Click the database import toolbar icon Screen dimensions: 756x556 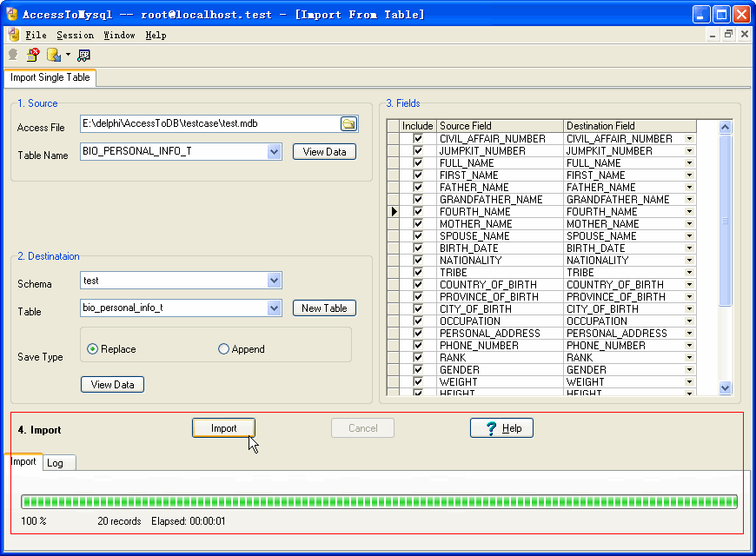[x=54, y=55]
